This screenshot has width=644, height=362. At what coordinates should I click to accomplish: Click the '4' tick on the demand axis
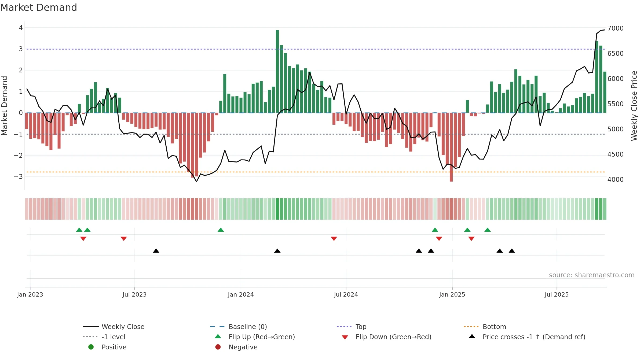click(21, 28)
